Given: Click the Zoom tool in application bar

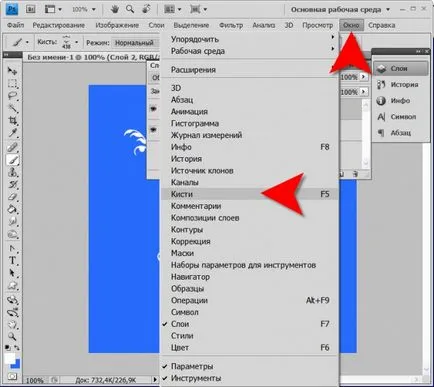Looking at the screenshot, I should 130,9.
